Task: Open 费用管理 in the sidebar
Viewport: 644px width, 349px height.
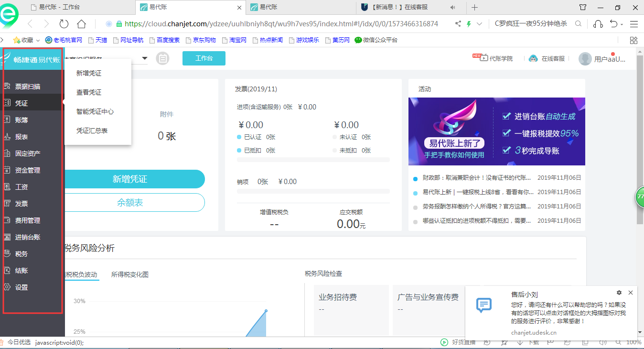Action: 28,220
